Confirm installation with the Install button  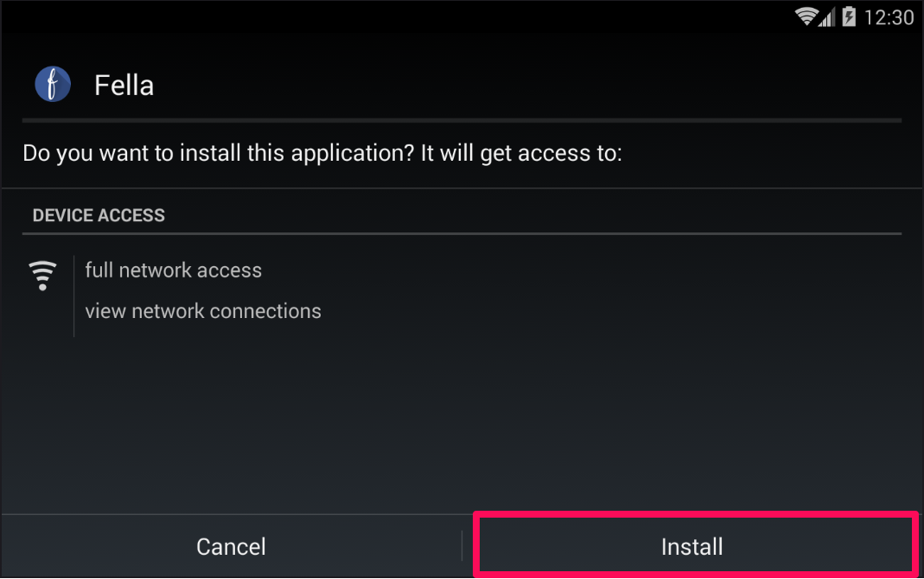[x=691, y=547]
